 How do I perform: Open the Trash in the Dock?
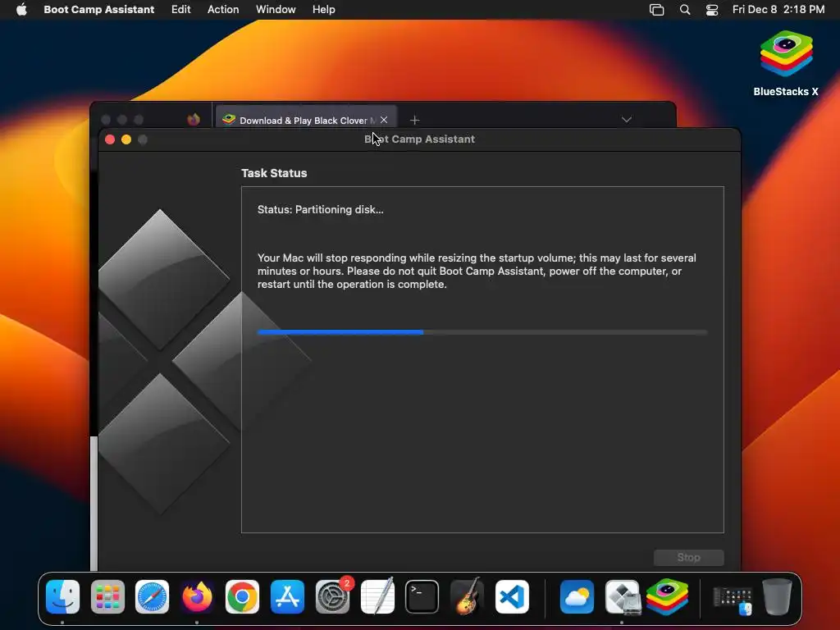(778, 597)
